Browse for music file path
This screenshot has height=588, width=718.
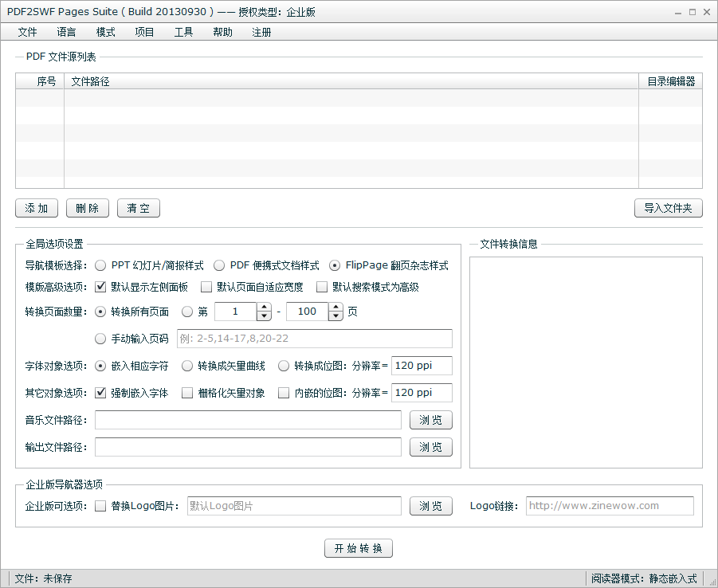431,420
